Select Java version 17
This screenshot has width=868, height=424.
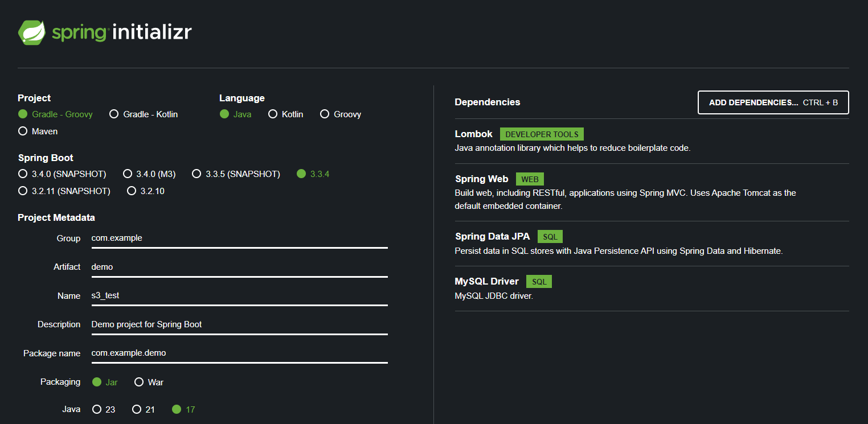click(x=183, y=410)
